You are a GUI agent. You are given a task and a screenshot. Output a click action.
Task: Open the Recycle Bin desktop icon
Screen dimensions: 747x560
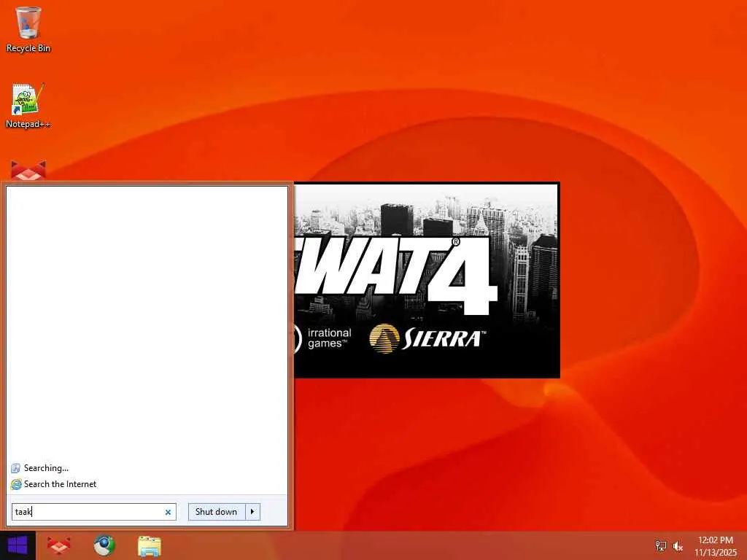pyautogui.click(x=28, y=29)
